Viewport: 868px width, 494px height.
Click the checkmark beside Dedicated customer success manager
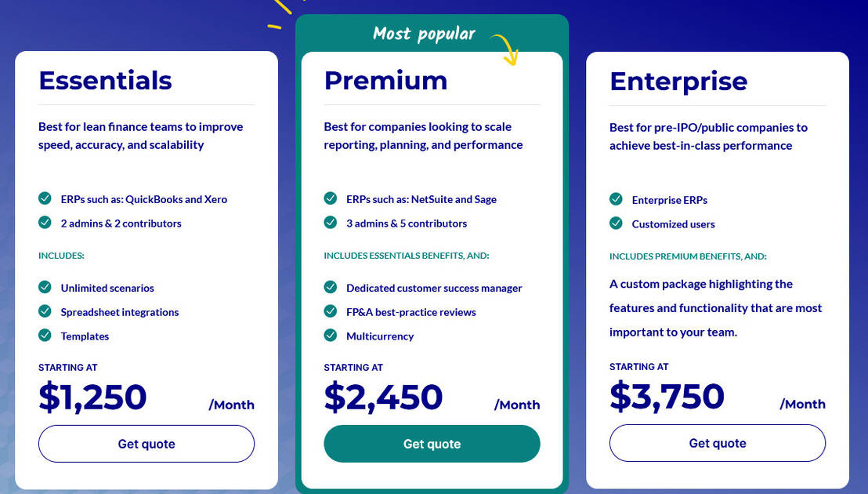[330, 288]
